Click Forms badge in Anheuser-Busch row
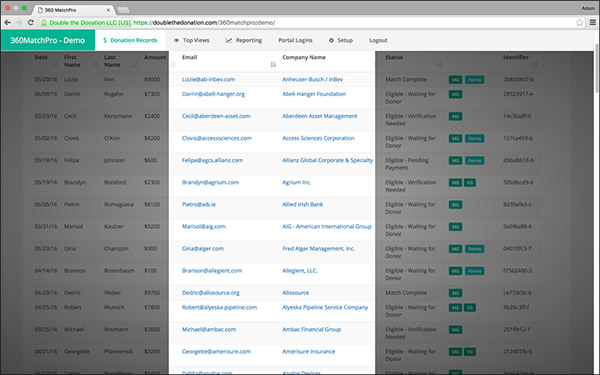600x375 pixels. click(474, 80)
